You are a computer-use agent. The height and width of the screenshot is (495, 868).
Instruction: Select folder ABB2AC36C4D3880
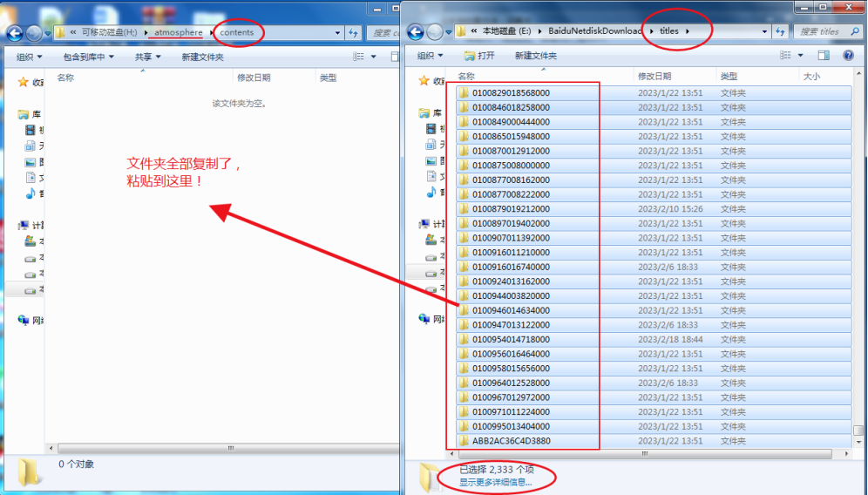click(x=511, y=441)
